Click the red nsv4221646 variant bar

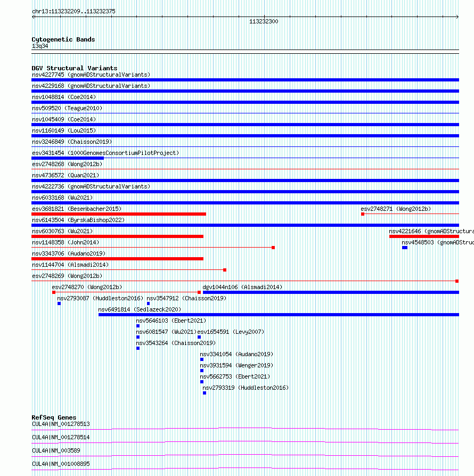(x=424, y=236)
